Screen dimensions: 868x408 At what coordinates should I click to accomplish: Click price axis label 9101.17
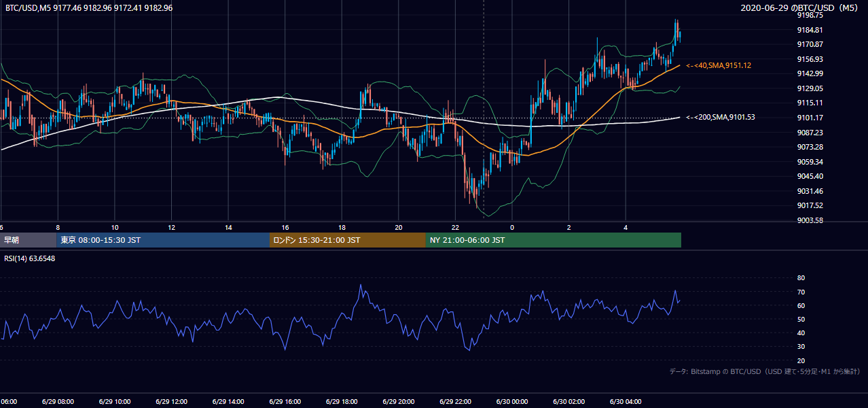tap(810, 118)
